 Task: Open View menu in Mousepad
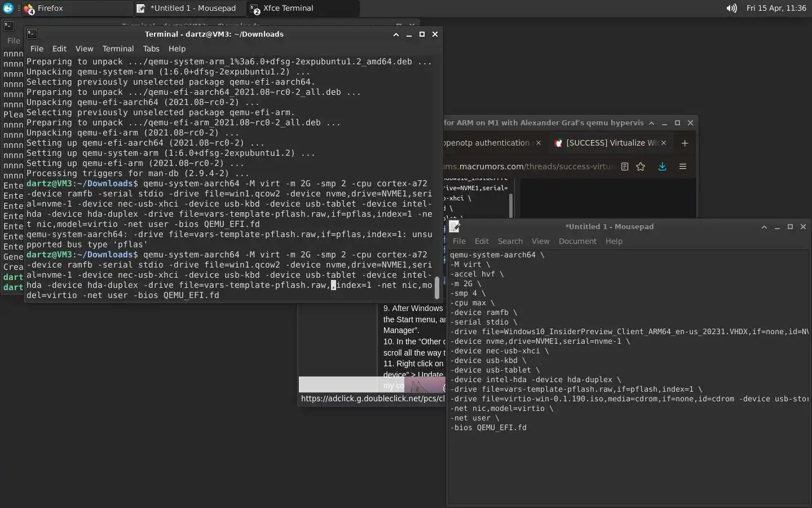540,241
